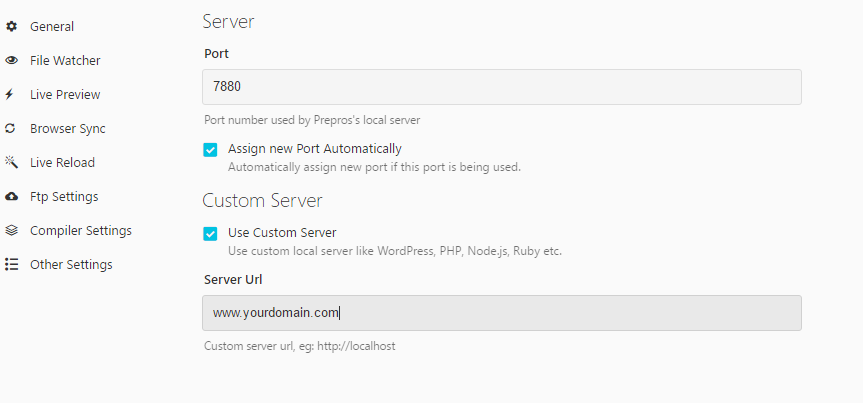Open Ftp Settings section
This screenshot has height=403, width=863.
click(x=64, y=197)
